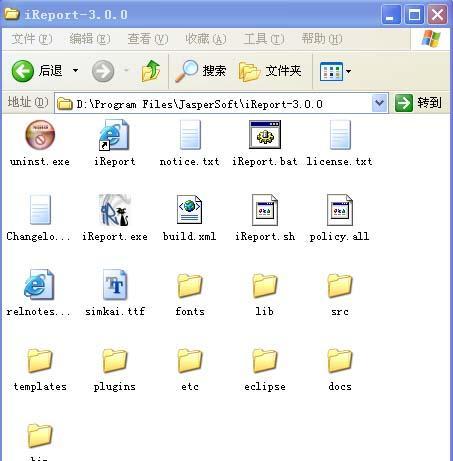Open the Tools (工具) menu
This screenshot has height=461, width=453.
[x=264, y=39]
